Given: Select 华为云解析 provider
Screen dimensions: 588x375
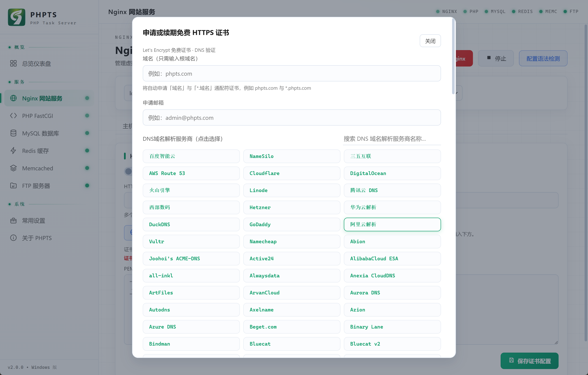Looking at the screenshot, I should click(392, 207).
